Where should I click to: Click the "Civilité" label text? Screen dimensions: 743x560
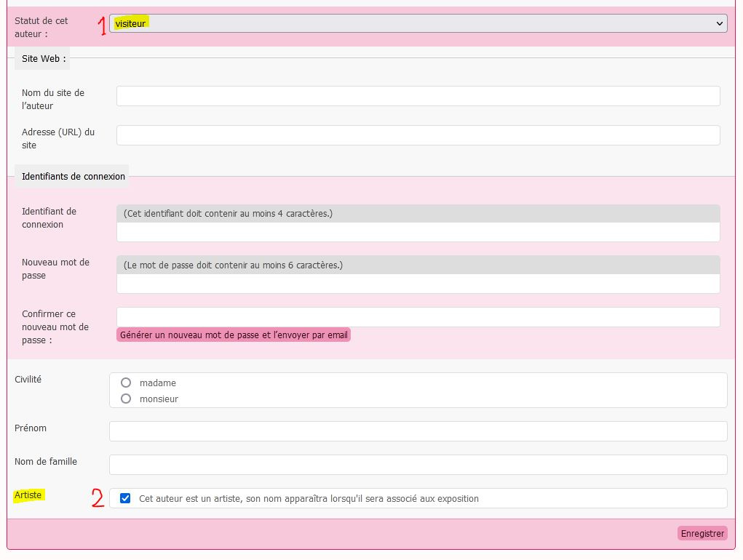28,380
